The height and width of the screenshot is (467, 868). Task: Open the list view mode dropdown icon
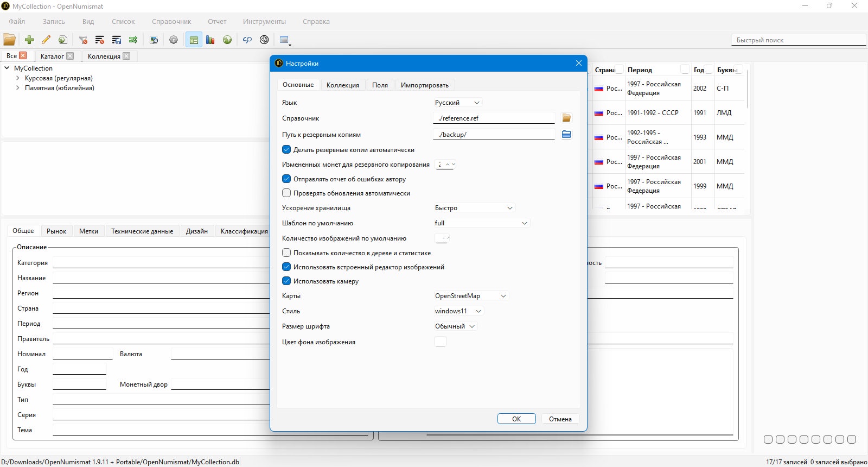click(x=285, y=40)
